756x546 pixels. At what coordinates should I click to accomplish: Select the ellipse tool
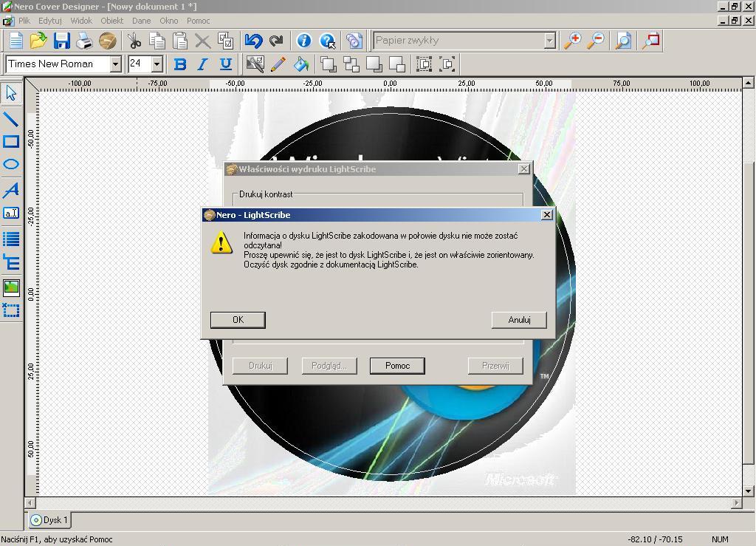click(11, 165)
